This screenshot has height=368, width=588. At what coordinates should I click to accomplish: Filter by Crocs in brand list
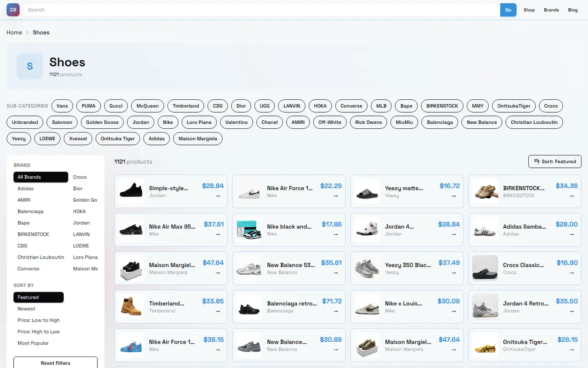tap(83, 177)
